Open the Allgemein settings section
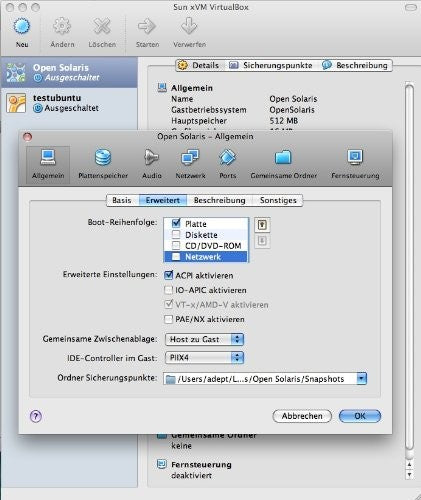The image size is (421, 500). click(48, 165)
